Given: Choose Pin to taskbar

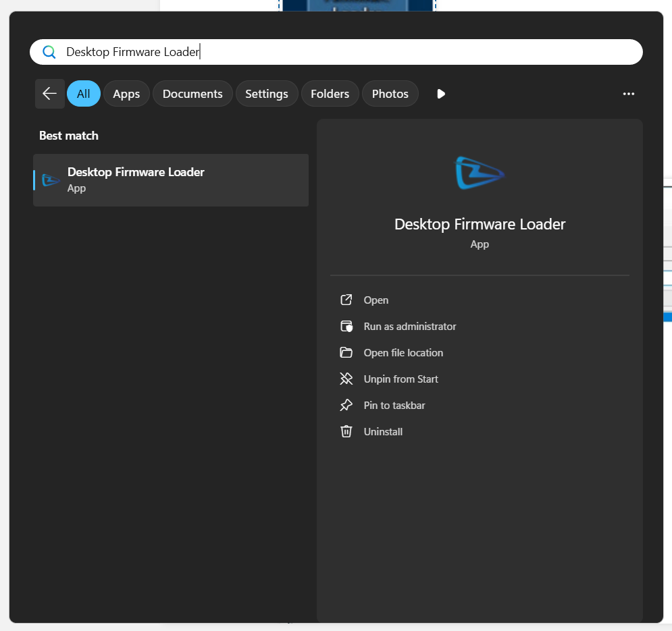Looking at the screenshot, I should coord(394,405).
